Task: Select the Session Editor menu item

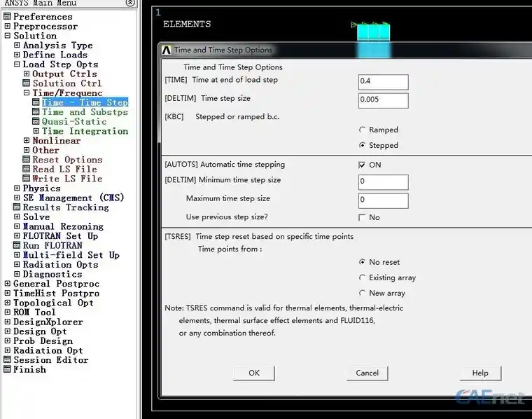Action: 51,359
